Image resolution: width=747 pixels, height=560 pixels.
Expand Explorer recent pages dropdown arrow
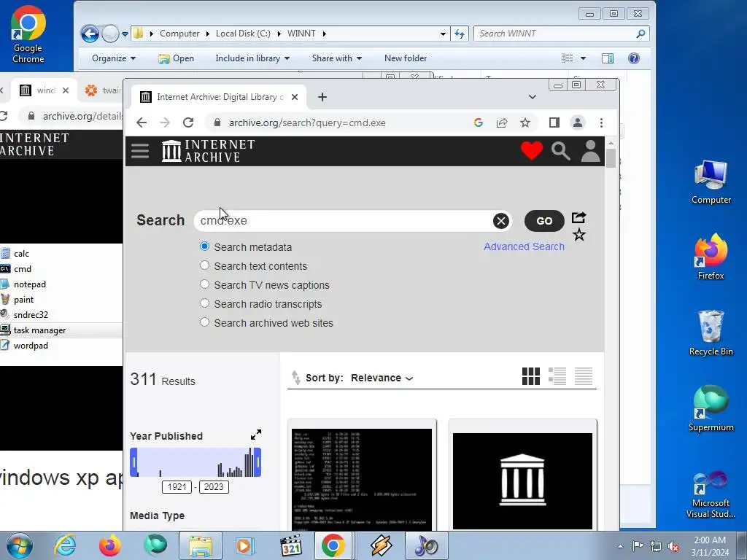tap(125, 34)
